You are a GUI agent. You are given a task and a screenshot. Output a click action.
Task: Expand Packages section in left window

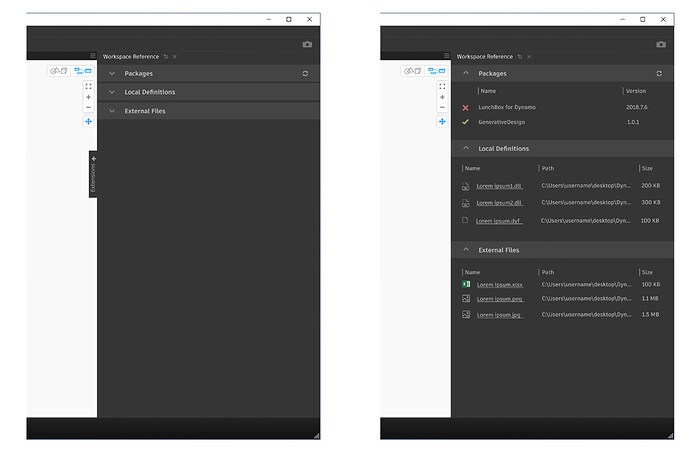click(112, 73)
